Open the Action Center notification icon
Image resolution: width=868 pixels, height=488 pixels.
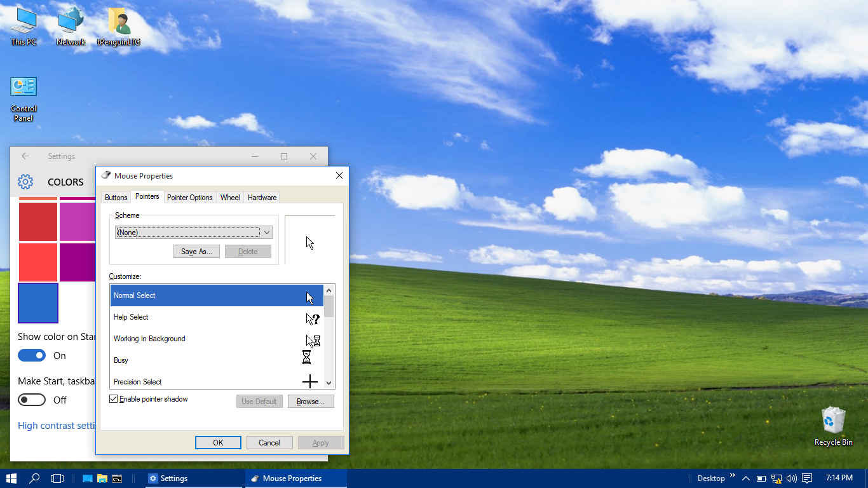pos(807,478)
